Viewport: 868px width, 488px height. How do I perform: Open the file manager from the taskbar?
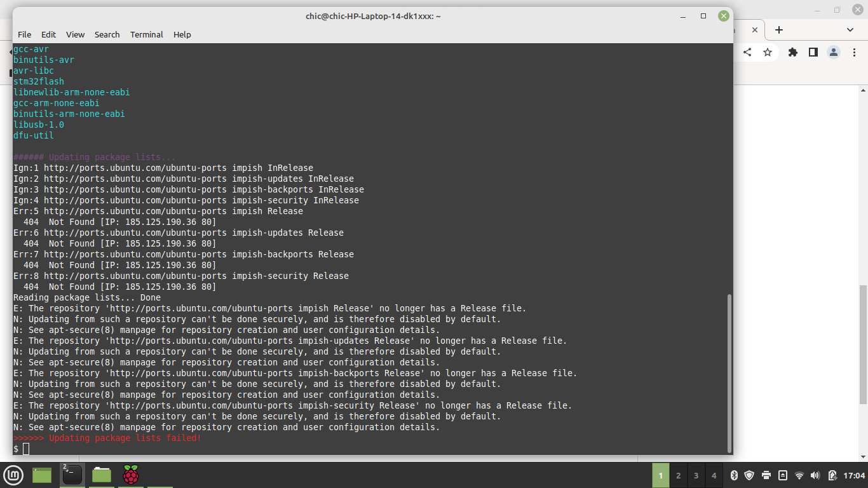(101, 475)
